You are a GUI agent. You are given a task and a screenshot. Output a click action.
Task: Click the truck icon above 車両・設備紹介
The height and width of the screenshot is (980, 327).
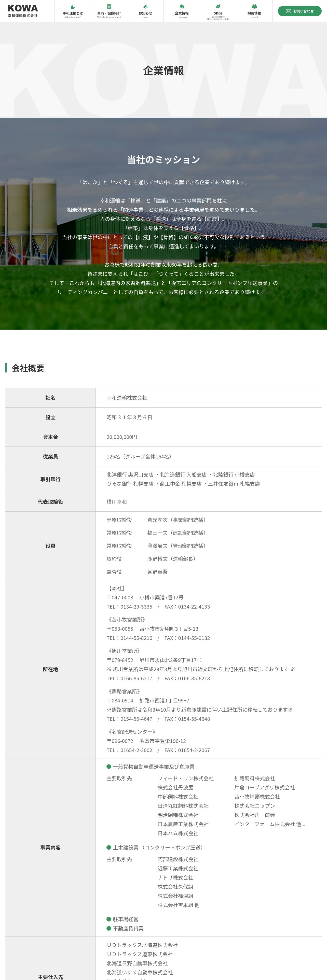tap(109, 6)
